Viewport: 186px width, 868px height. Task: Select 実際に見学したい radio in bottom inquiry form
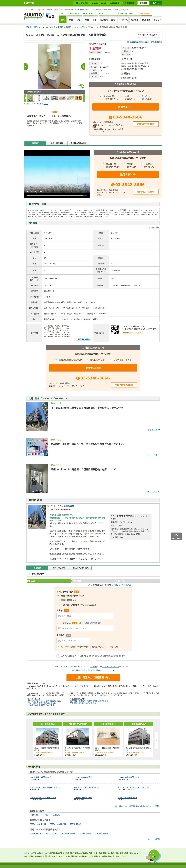[58, 600]
